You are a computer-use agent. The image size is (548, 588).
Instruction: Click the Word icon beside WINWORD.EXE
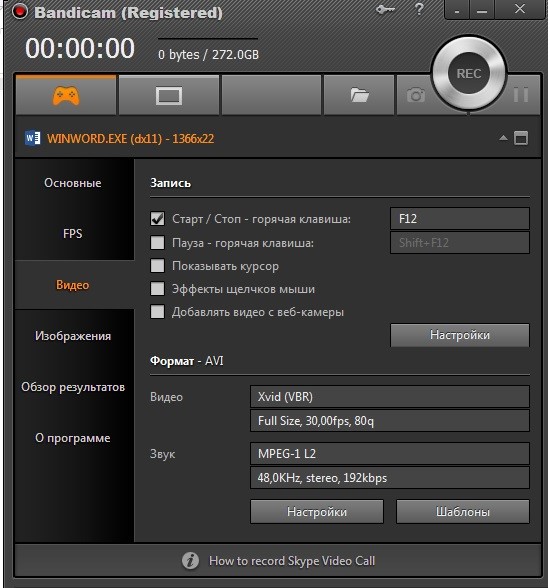[x=33, y=138]
